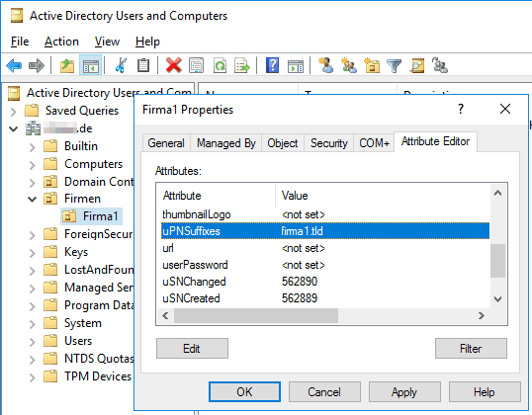The image size is (532, 415).
Task: Click the Export List icon
Action: point(242,65)
